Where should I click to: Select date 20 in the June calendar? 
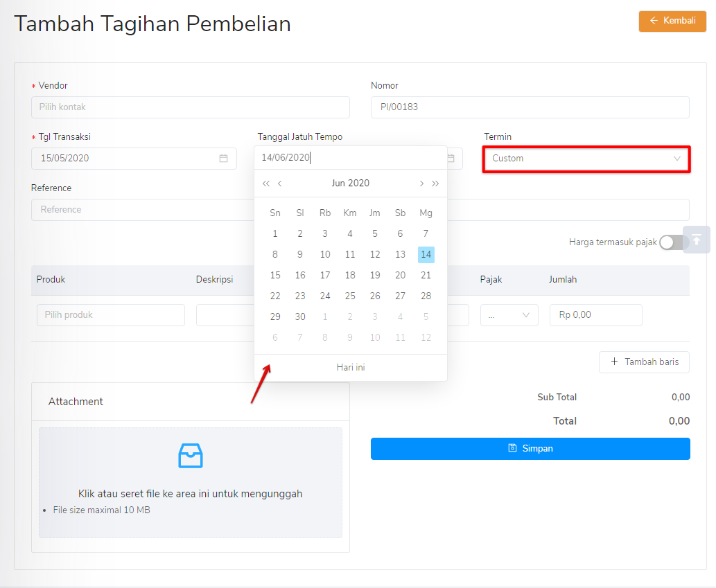point(400,275)
